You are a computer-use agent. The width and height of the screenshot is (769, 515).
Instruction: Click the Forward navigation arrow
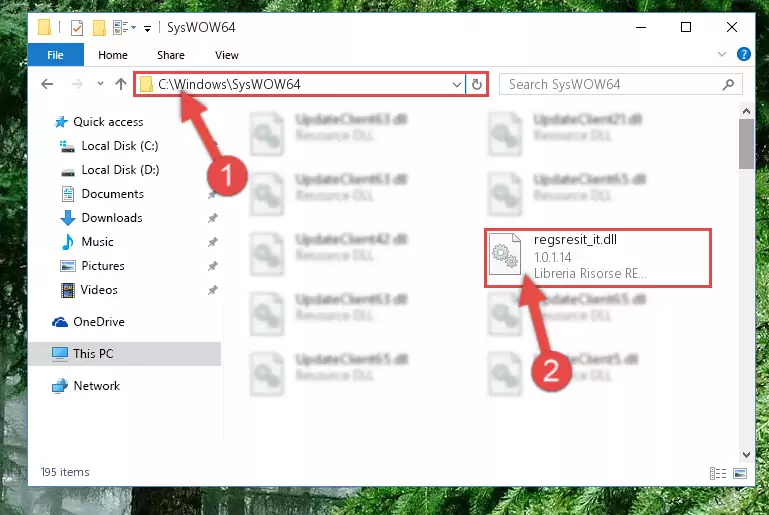[x=77, y=84]
